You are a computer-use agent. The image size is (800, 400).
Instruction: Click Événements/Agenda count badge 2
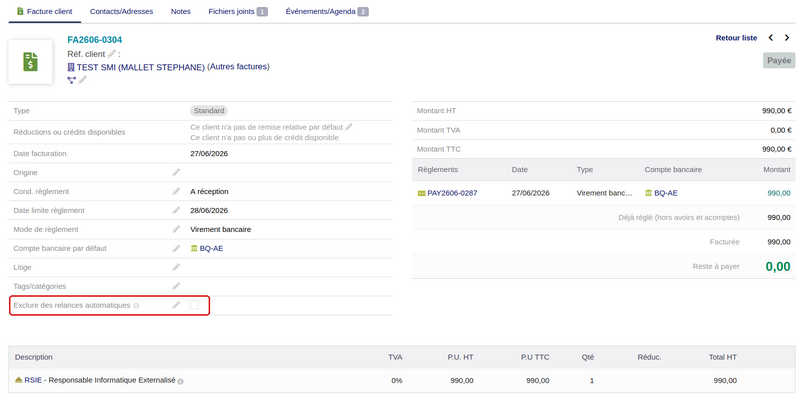click(363, 12)
